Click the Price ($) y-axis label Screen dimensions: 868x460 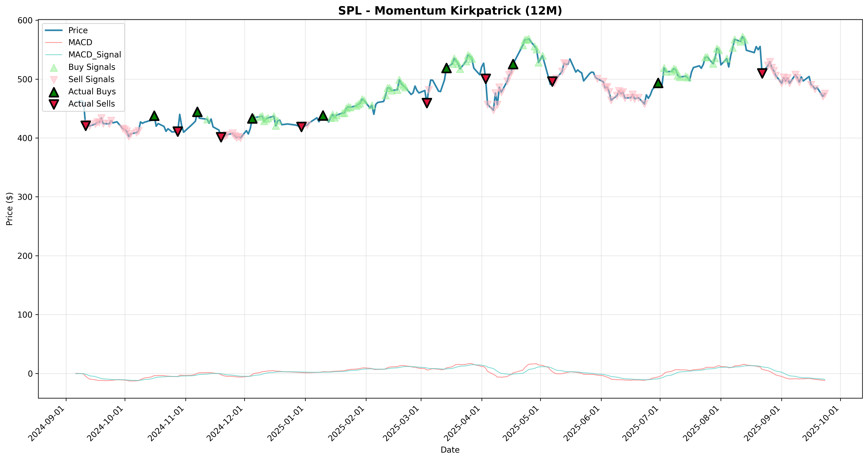[x=10, y=209]
